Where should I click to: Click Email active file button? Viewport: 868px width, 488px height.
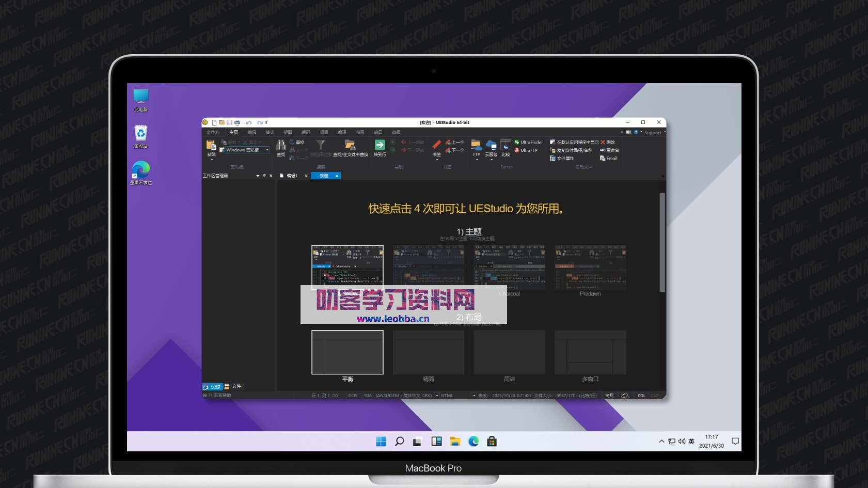(x=609, y=159)
